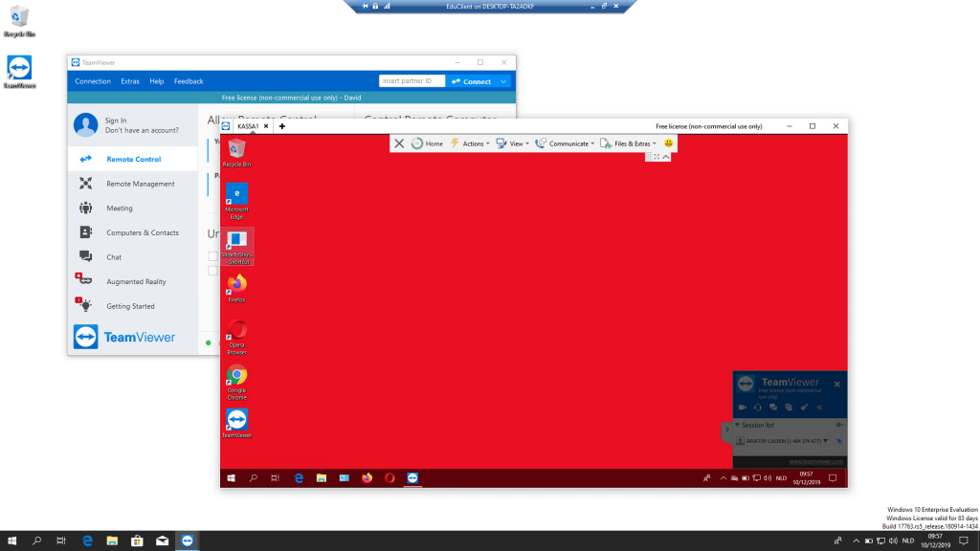Click the user avatar icon next to Sign In

click(85, 125)
